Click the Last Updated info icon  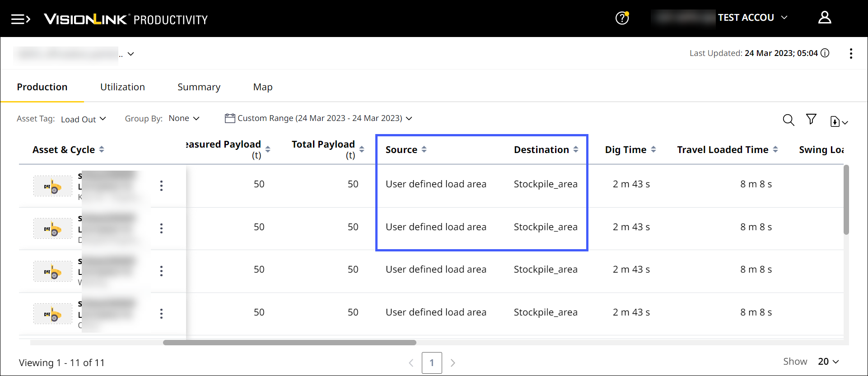[x=825, y=53]
